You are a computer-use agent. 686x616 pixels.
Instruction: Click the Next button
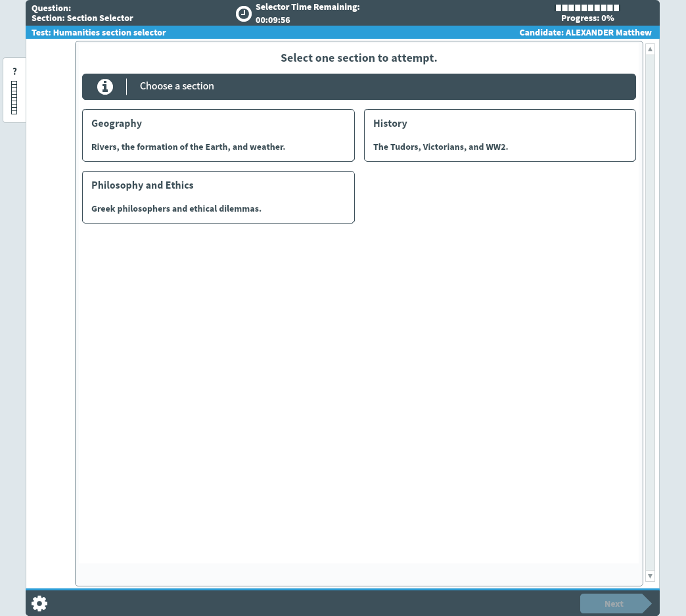click(x=616, y=604)
